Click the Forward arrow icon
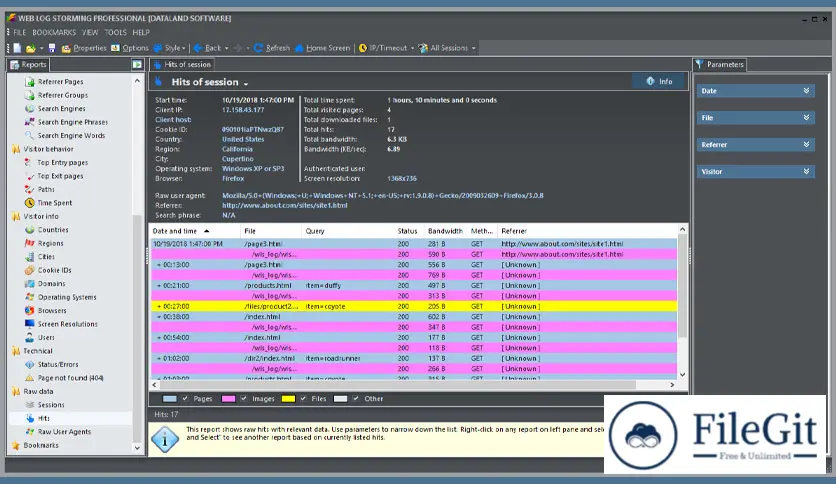The height and width of the screenshot is (484, 836). click(238, 48)
